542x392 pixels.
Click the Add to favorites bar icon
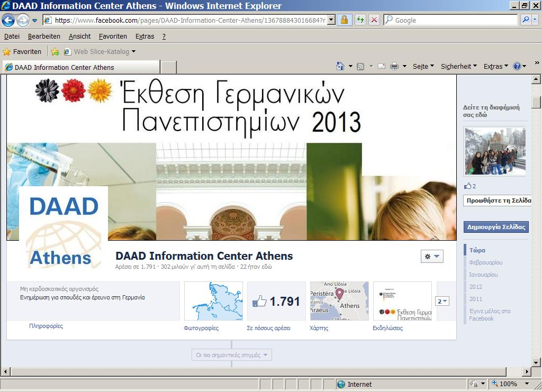pos(55,52)
